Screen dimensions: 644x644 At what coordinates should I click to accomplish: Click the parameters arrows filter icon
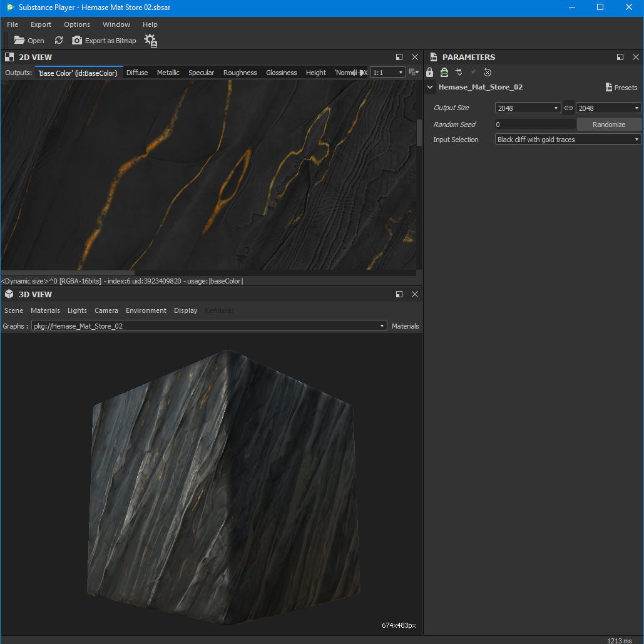[459, 73]
